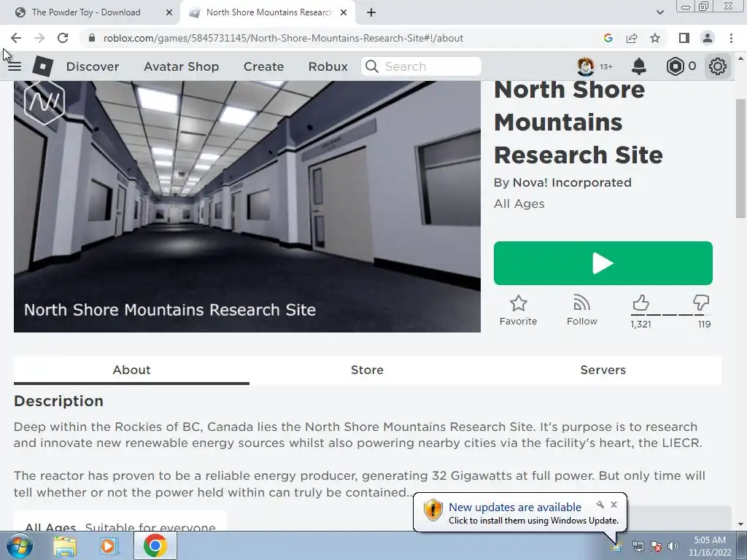Click the search magnifier icon
The height and width of the screenshot is (560, 747).
(371, 66)
